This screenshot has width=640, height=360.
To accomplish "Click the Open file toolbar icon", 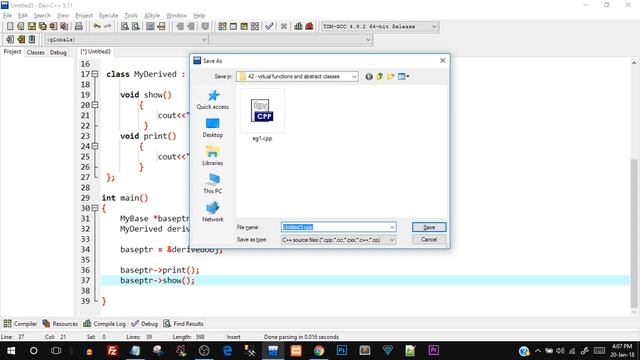I will (x=20, y=27).
